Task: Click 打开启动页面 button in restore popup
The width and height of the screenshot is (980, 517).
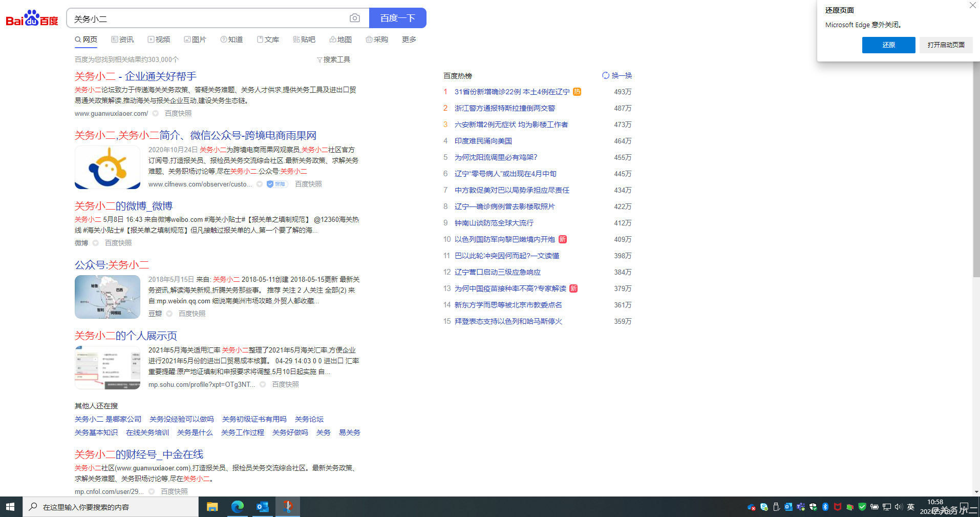Action: pyautogui.click(x=946, y=45)
